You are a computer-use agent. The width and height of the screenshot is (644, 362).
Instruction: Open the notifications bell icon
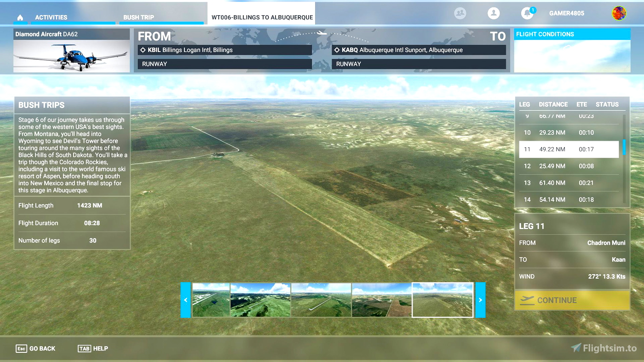tap(527, 13)
